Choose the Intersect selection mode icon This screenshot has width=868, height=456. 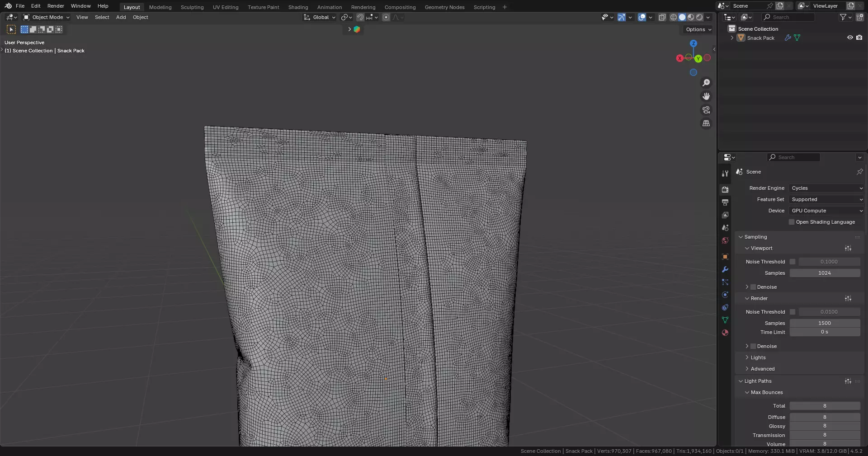coord(59,29)
